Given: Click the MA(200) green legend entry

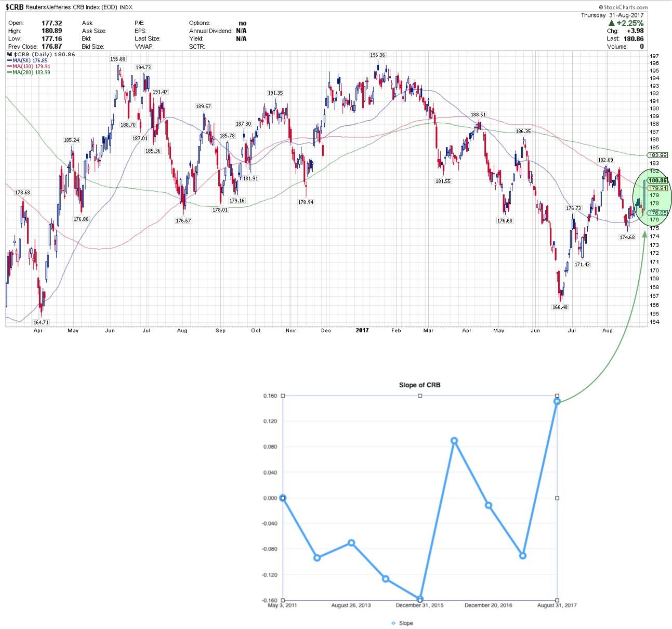Looking at the screenshot, I should point(30,72).
